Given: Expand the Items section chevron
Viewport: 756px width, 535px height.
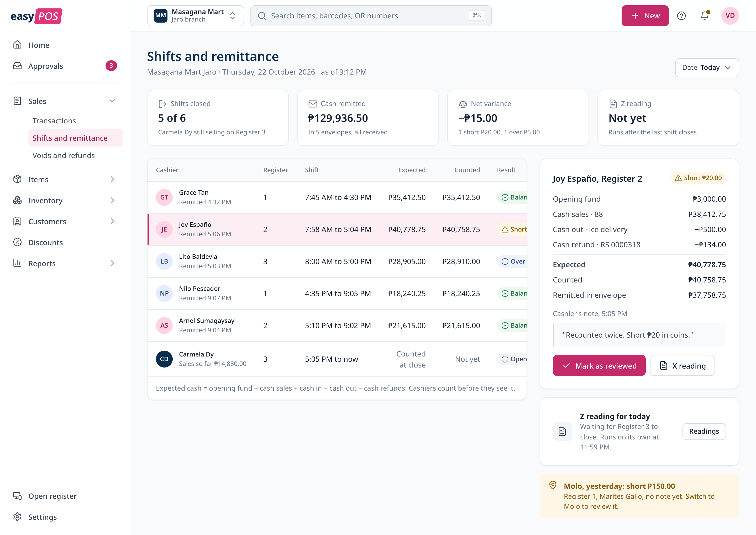Looking at the screenshot, I should pyautogui.click(x=112, y=179).
